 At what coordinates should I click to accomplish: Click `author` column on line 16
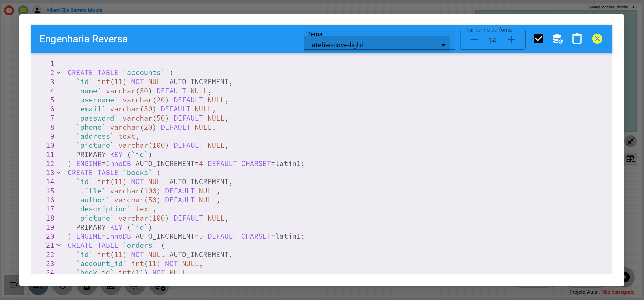point(93,200)
